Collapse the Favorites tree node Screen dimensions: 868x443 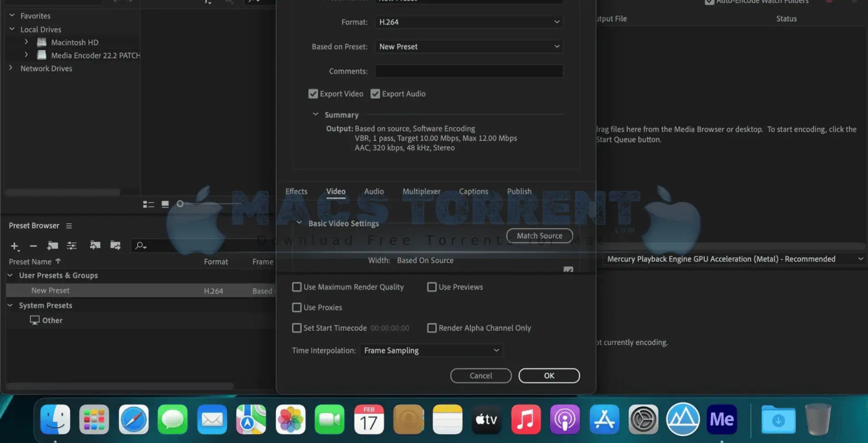12,15
